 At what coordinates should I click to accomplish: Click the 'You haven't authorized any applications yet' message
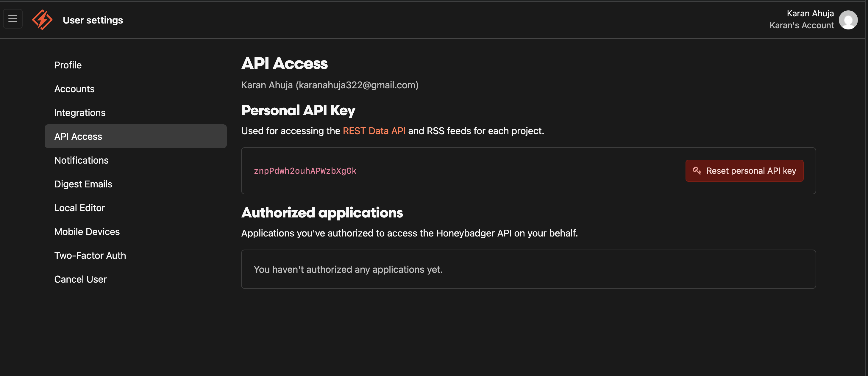(x=348, y=270)
